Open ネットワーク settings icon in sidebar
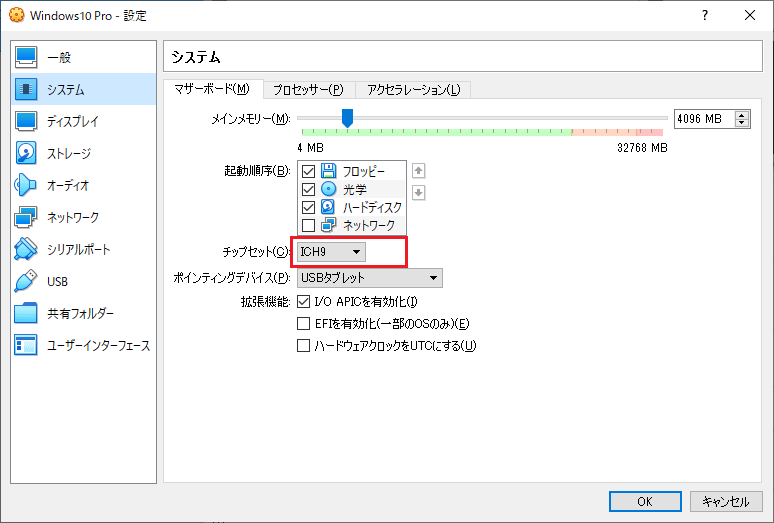 (26, 217)
